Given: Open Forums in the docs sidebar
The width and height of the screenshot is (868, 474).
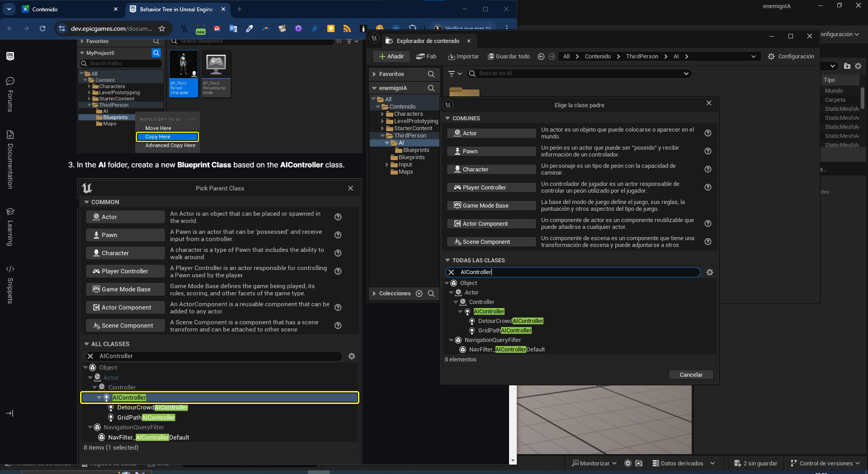Looking at the screenshot, I should [10, 94].
